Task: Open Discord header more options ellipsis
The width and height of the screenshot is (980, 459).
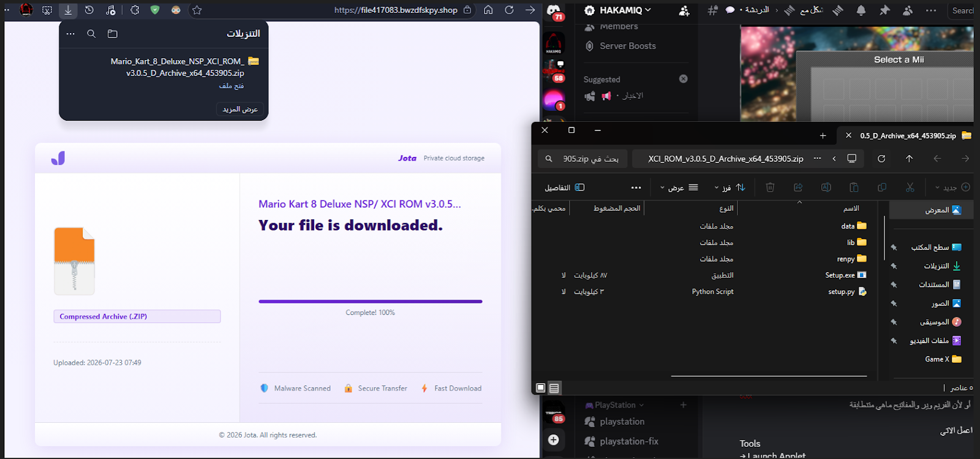Action: pyautogui.click(x=931, y=10)
